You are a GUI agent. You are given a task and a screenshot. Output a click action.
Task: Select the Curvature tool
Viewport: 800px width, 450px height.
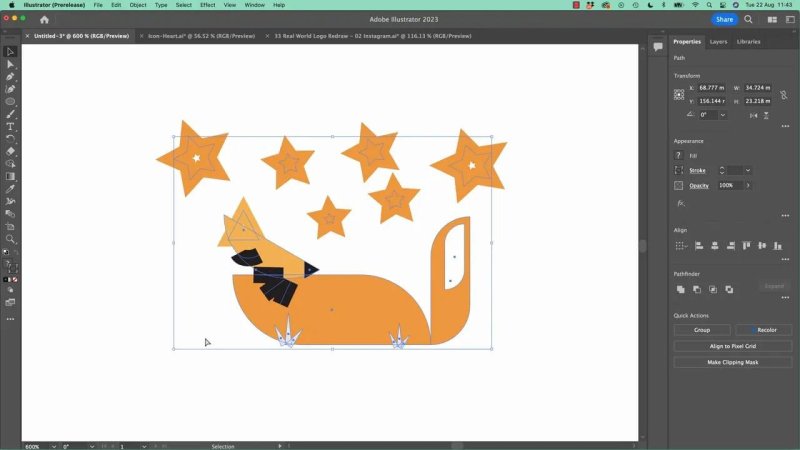10,89
